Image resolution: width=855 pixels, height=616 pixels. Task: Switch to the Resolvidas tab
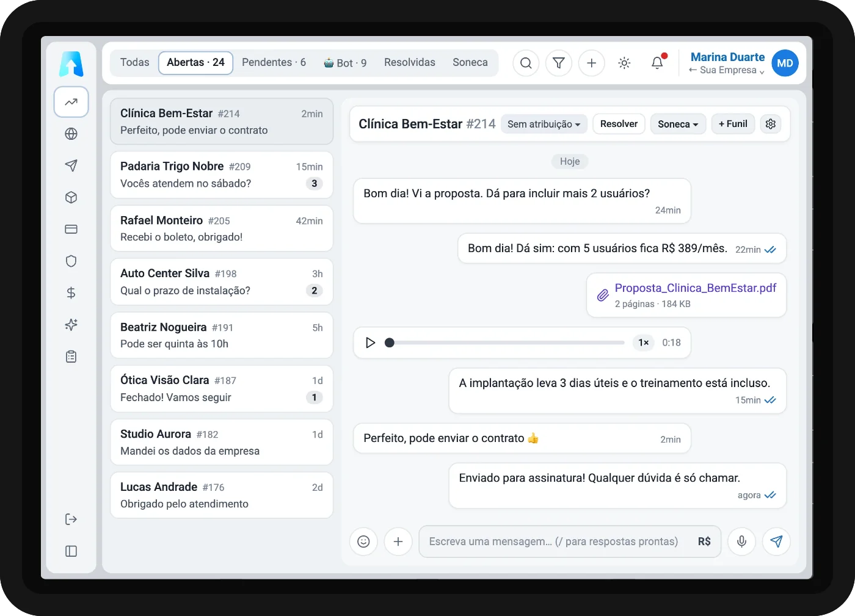(x=410, y=62)
